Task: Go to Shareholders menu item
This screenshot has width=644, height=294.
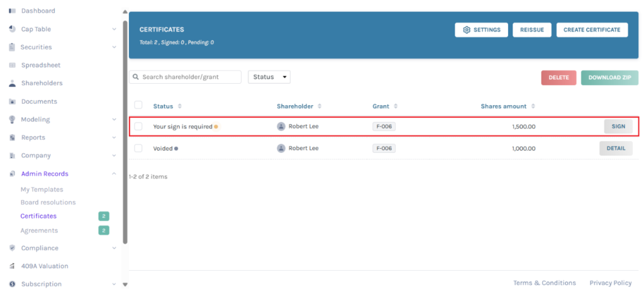Action: pyautogui.click(x=42, y=83)
